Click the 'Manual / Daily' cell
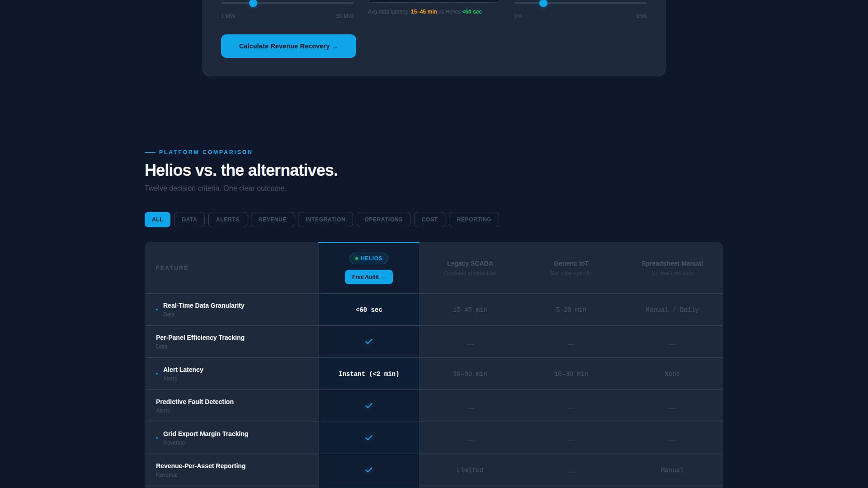This screenshot has height=488, width=868. (672, 310)
